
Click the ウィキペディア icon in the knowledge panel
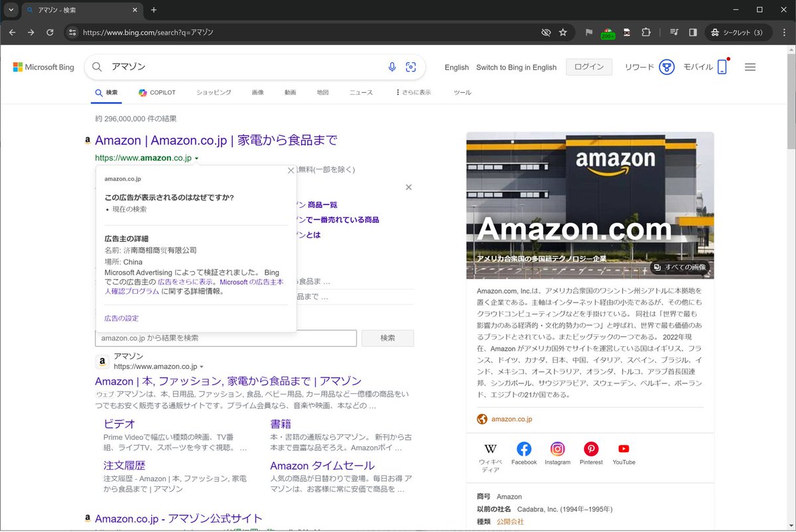tap(490, 450)
